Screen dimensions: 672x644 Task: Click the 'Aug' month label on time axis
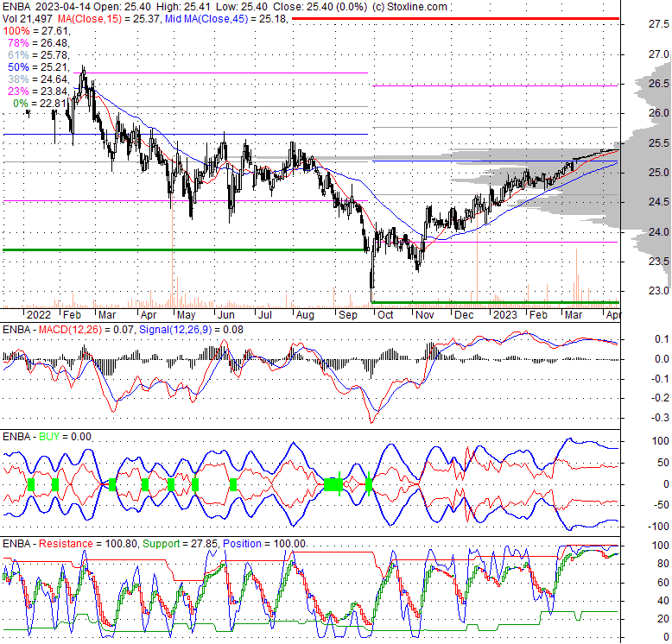tap(305, 315)
